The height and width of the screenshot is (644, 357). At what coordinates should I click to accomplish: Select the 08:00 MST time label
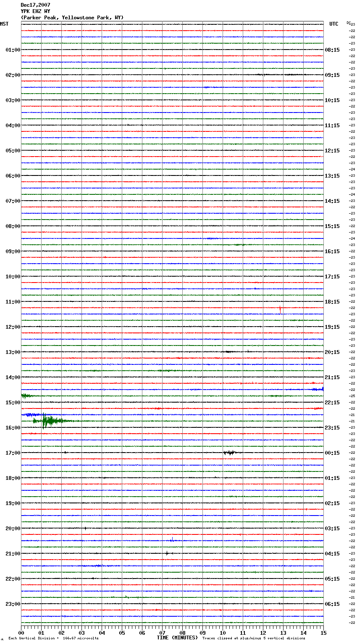tap(13, 226)
